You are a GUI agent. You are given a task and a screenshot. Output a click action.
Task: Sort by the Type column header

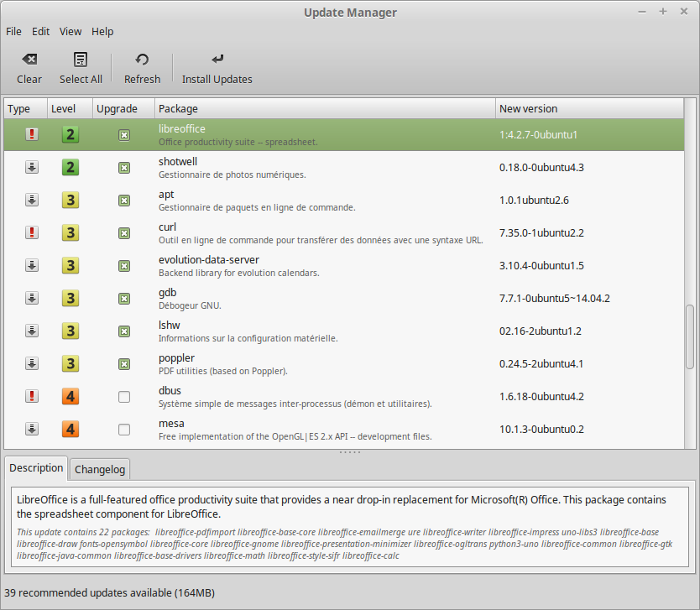(x=25, y=109)
